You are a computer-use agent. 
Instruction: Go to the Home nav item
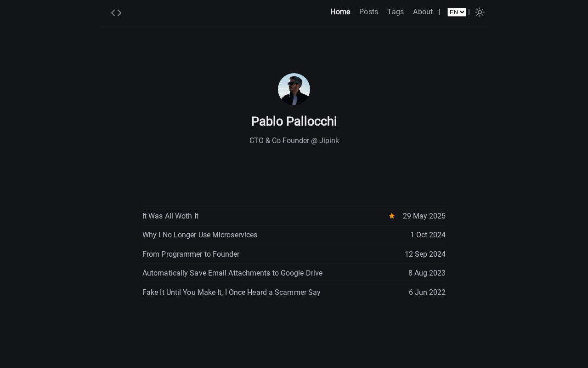point(340,12)
